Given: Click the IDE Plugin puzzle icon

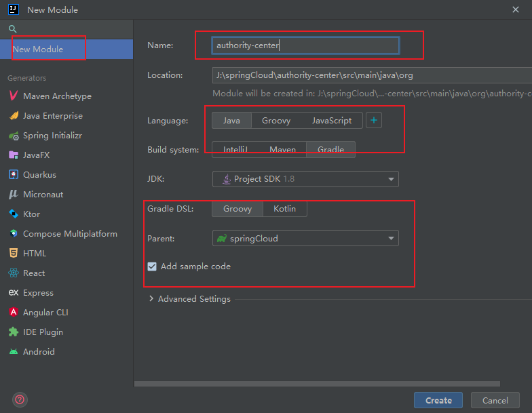Looking at the screenshot, I should coord(14,332).
